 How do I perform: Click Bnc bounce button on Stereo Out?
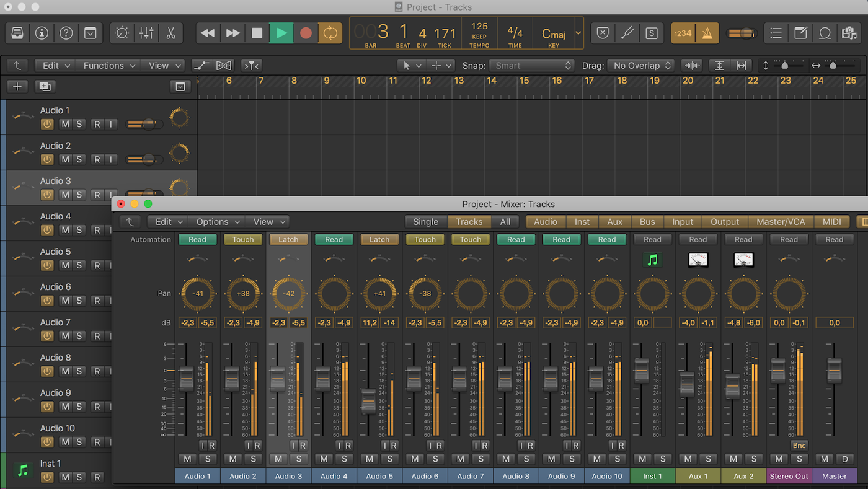click(x=799, y=445)
